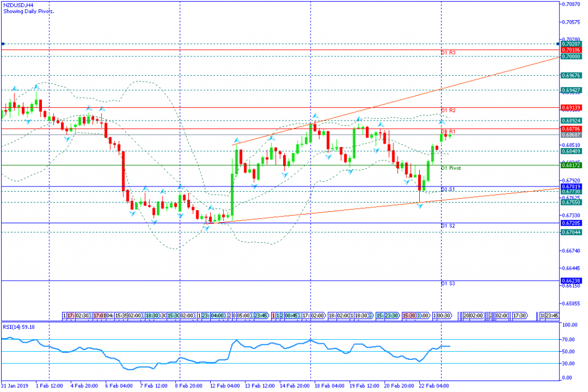588x392 pixels.
Task: Click the green 0.68172 pivot price tag
Action: tap(571, 165)
